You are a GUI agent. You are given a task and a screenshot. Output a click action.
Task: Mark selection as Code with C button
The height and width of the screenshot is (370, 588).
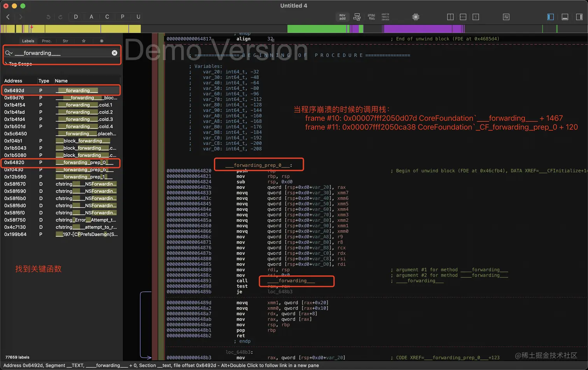107,17
